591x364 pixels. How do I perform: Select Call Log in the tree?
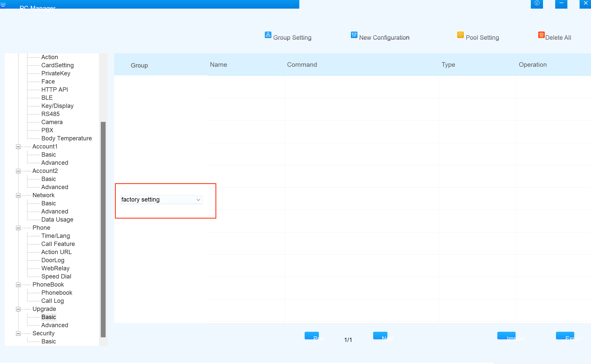tap(53, 301)
